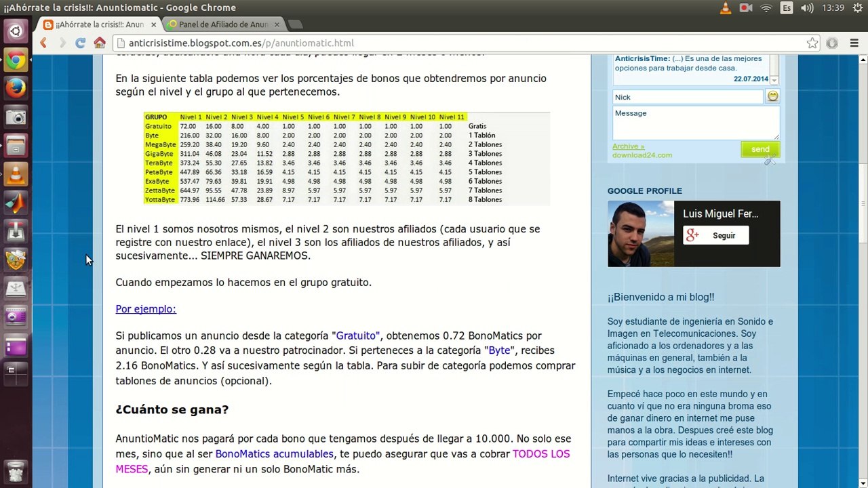Click the 'TODOS LOS MESES' link
The image size is (868, 488).
[342, 462]
